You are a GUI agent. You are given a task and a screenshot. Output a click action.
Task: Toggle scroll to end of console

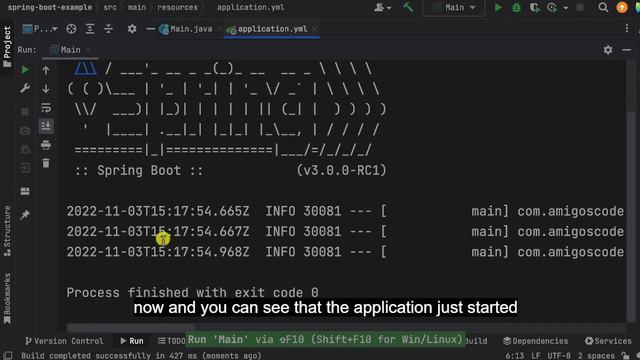(46, 126)
